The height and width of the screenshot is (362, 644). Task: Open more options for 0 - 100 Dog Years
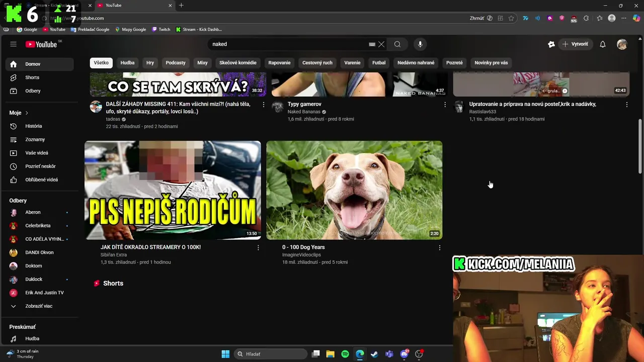[x=440, y=248]
